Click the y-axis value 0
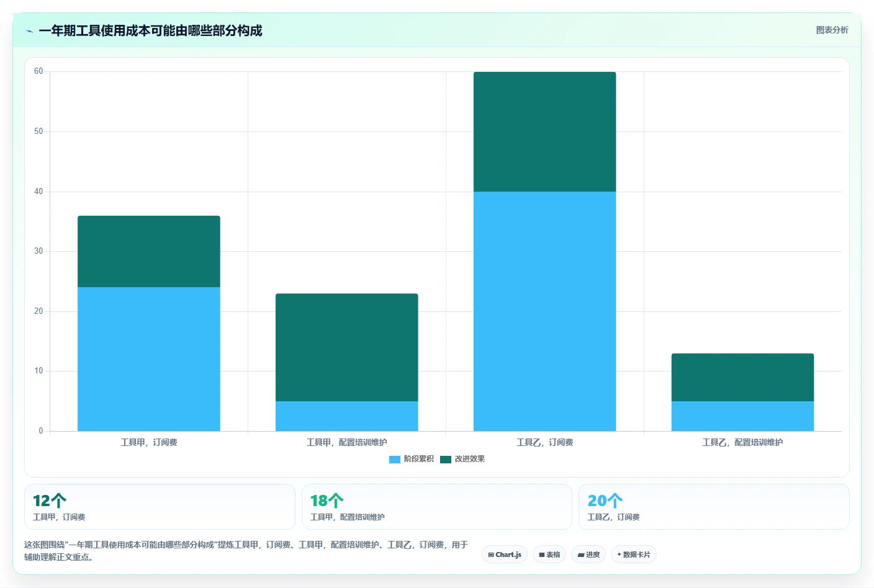The image size is (874, 588). 41,431
